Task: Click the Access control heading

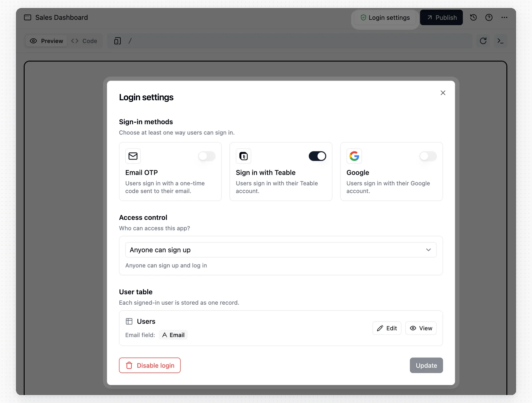Action: pos(143,218)
